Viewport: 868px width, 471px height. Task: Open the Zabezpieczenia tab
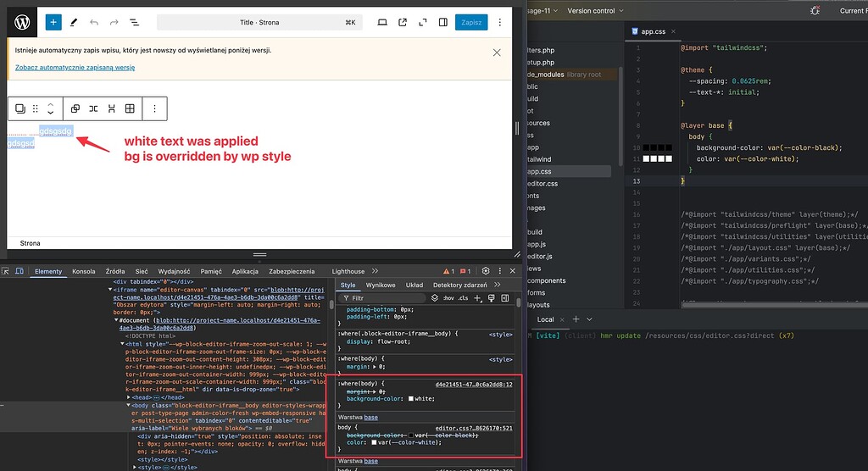[292, 271]
